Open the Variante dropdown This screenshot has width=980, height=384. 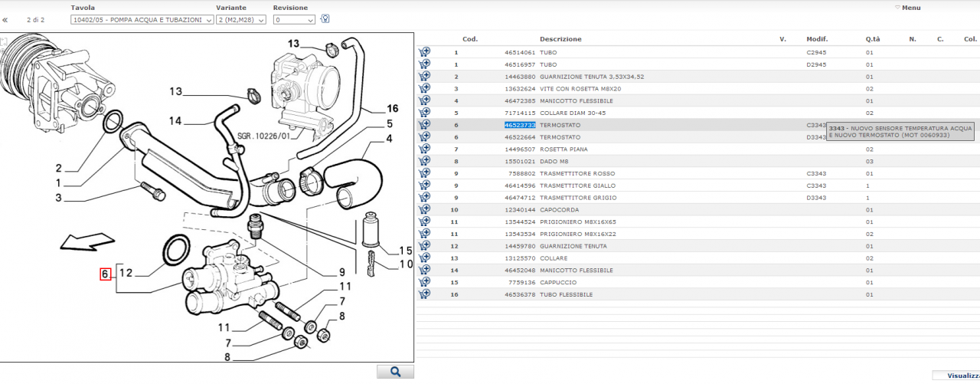click(x=240, y=20)
